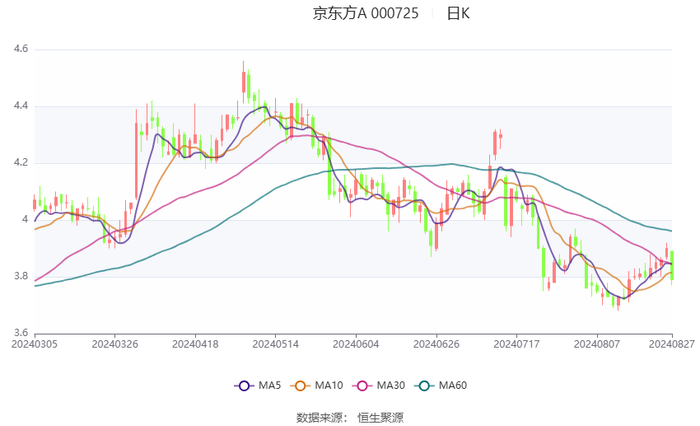The width and height of the screenshot is (700, 426).
Task: Toggle the MA60 legend series
Action: (441, 385)
